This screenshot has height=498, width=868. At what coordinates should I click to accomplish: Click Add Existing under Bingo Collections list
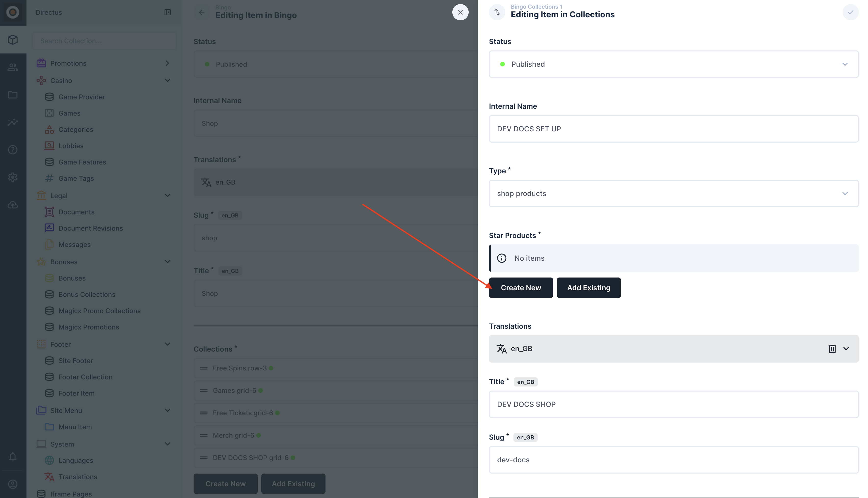(x=293, y=484)
